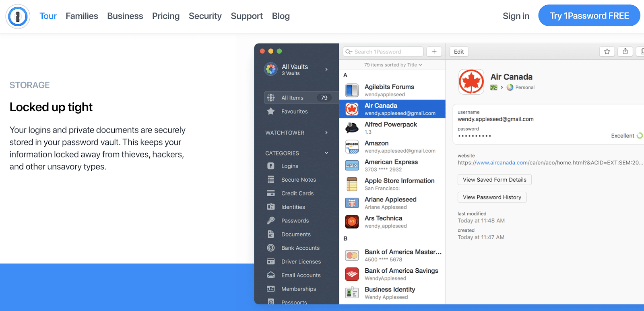Viewport: 644px width, 311px height.
Task: Click View Password History button
Action: (492, 197)
